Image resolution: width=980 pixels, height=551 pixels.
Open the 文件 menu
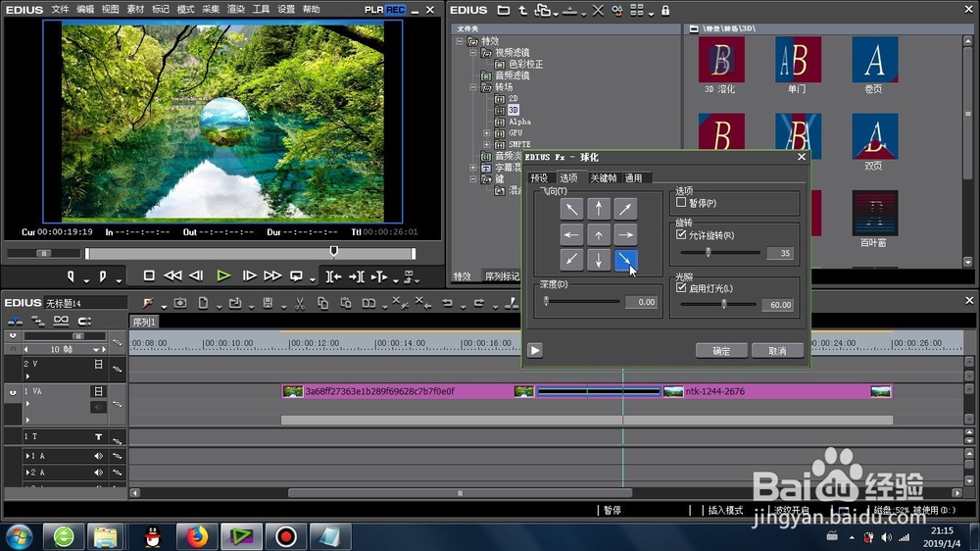[x=60, y=10]
